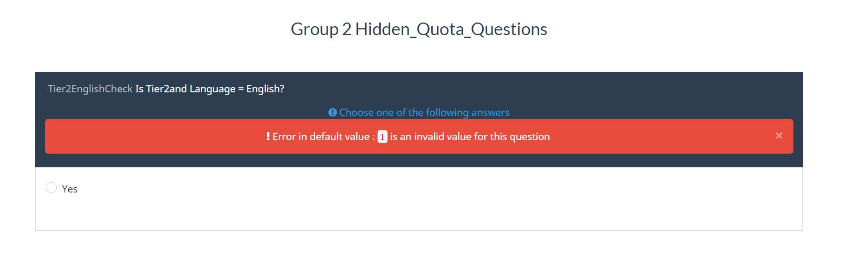
Task: Click the blue info circle icon
Action: (x=332, y=112)
